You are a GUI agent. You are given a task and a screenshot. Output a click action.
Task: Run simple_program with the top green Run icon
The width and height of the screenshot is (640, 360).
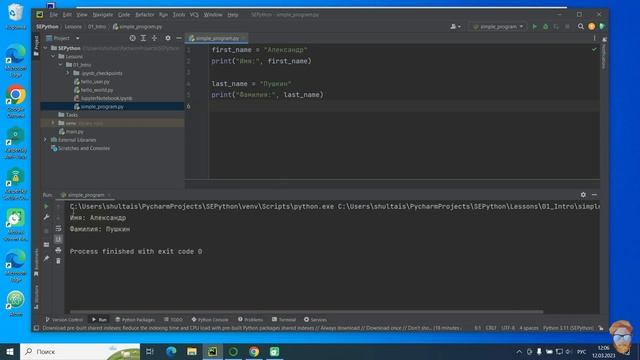coord(535,27)
